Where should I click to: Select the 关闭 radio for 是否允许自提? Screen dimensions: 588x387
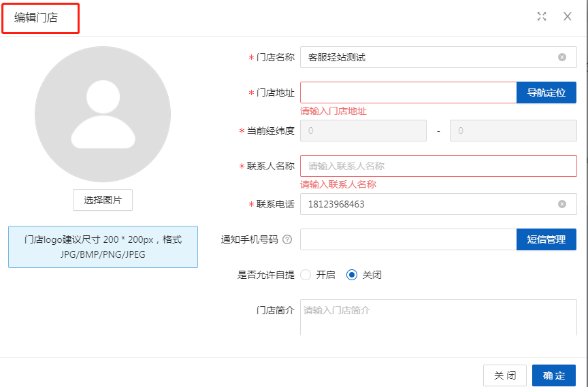[352, 275]
